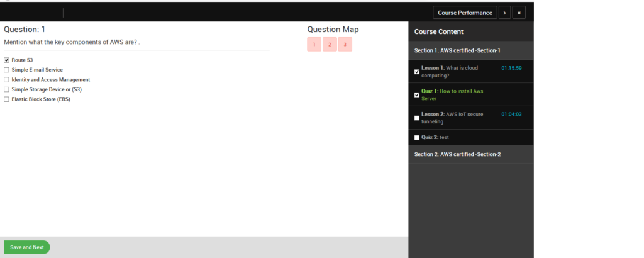Mark Lesson 2 as complete checkbox
Viewport: 644px width, 258px height.
417,118
